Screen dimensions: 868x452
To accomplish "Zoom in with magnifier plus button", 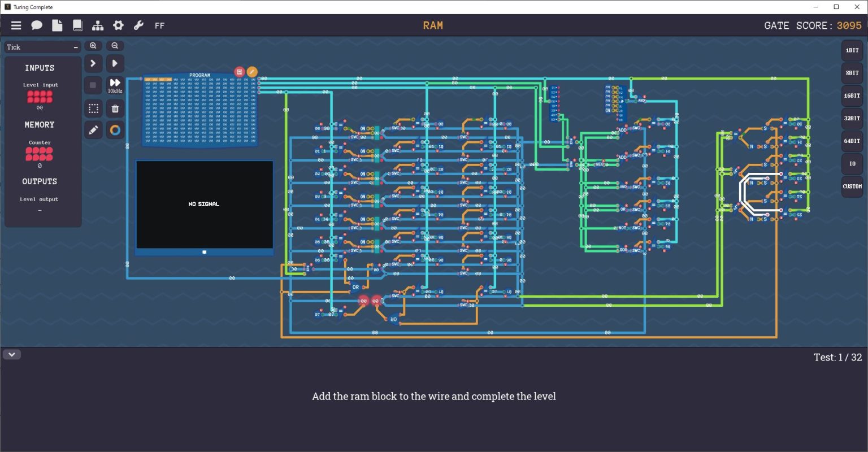I will tap(93, 46).
